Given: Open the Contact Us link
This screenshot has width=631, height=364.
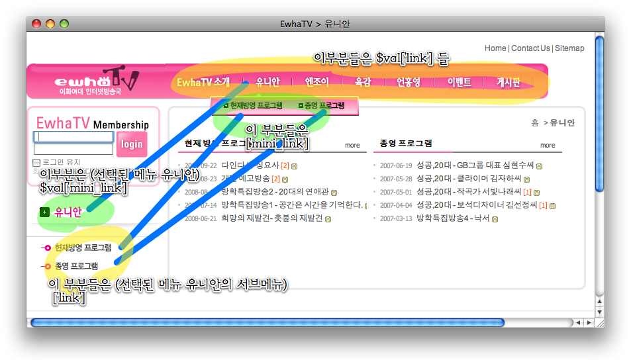Looking at the screenshot, I should (530, 48).
